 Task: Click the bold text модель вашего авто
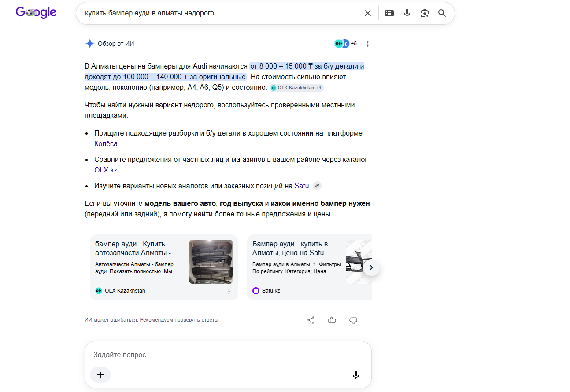tap(180, 204)
